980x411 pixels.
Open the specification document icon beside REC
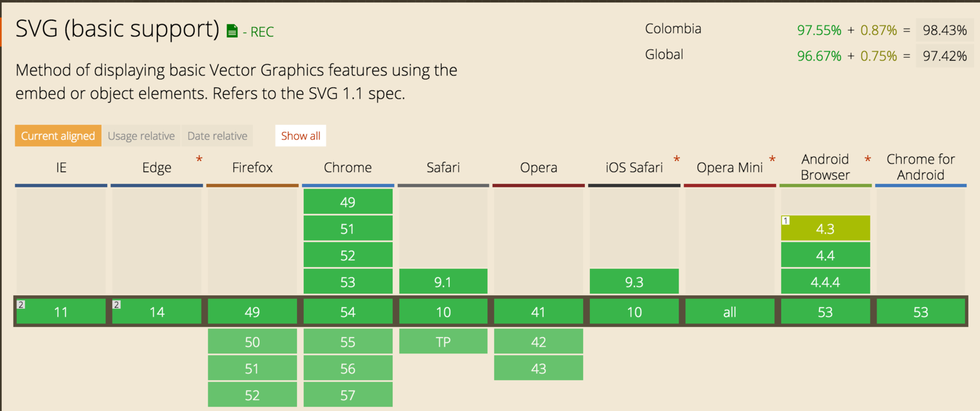point(232,31)
